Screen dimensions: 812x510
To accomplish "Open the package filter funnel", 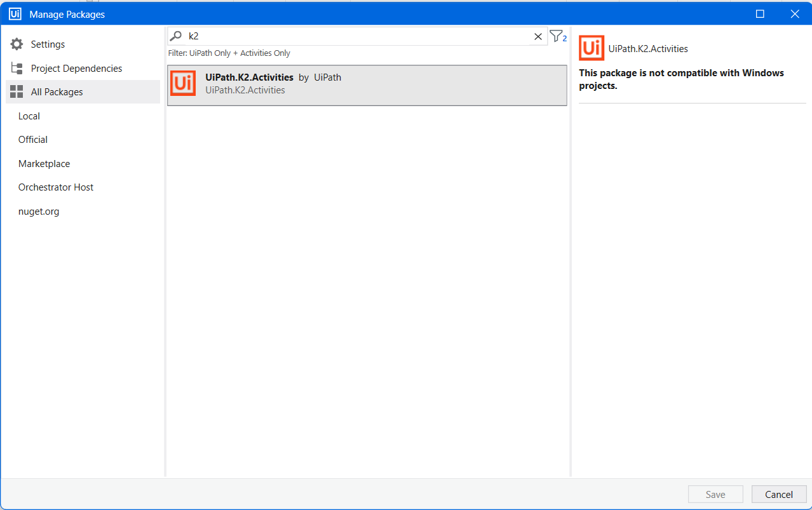I will click(557, 36).
